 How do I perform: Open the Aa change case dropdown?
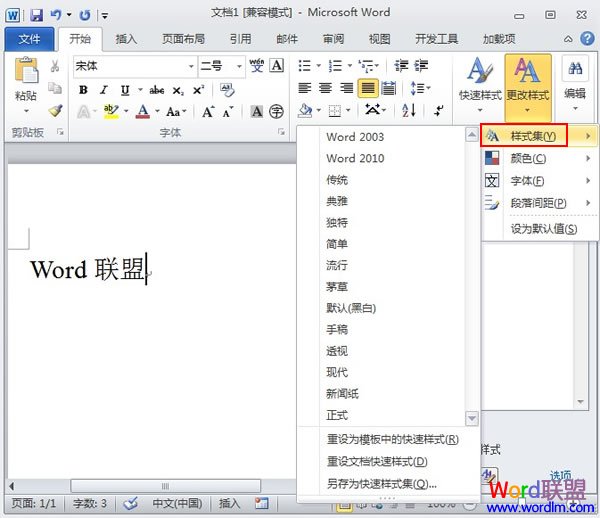(x=176, y=112)
